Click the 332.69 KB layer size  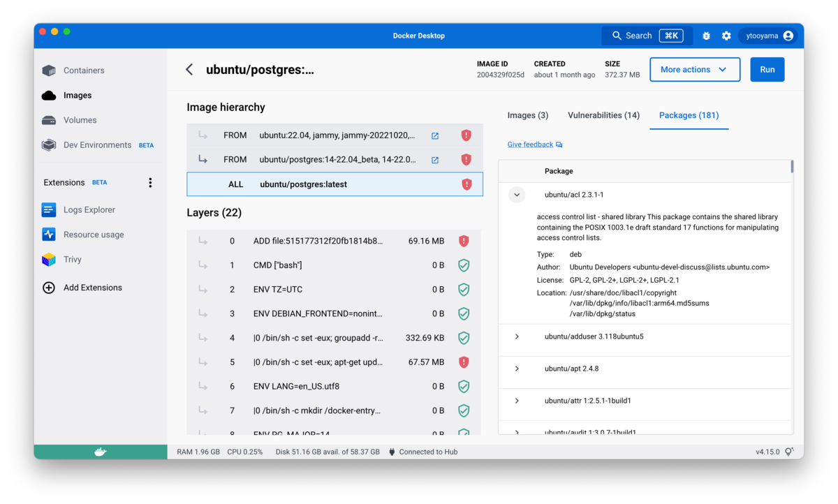425,338
